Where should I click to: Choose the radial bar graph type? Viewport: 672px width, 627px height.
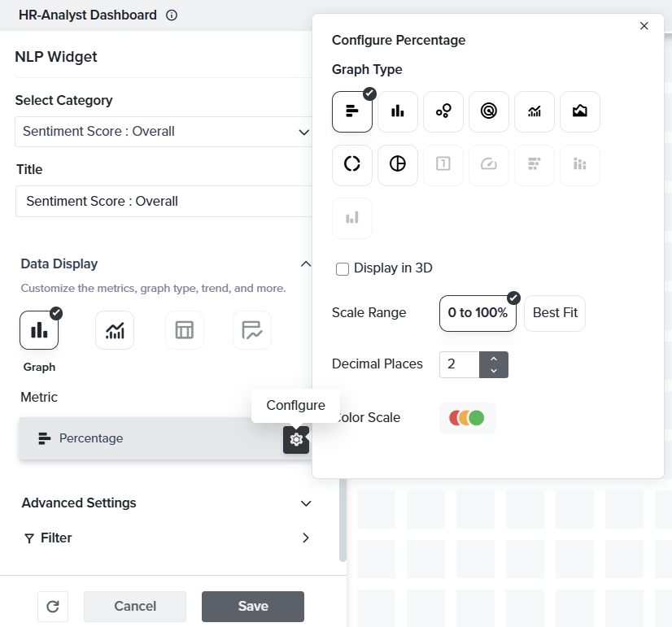pos(489,111)
